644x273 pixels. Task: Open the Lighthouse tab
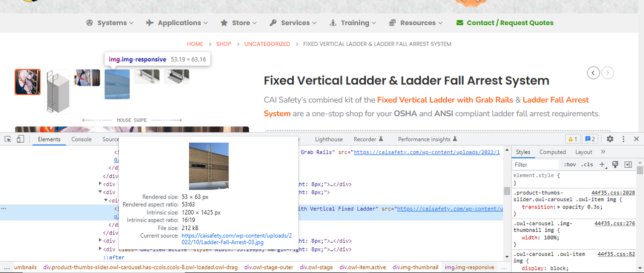click(x=329, y=139)
